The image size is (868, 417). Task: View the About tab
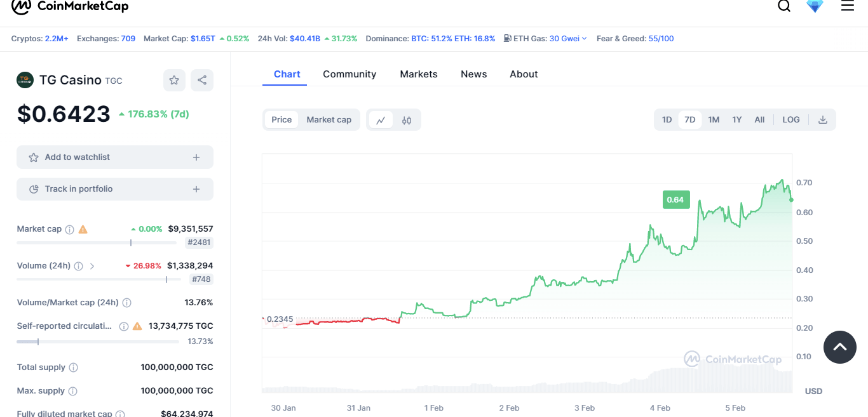524,74
